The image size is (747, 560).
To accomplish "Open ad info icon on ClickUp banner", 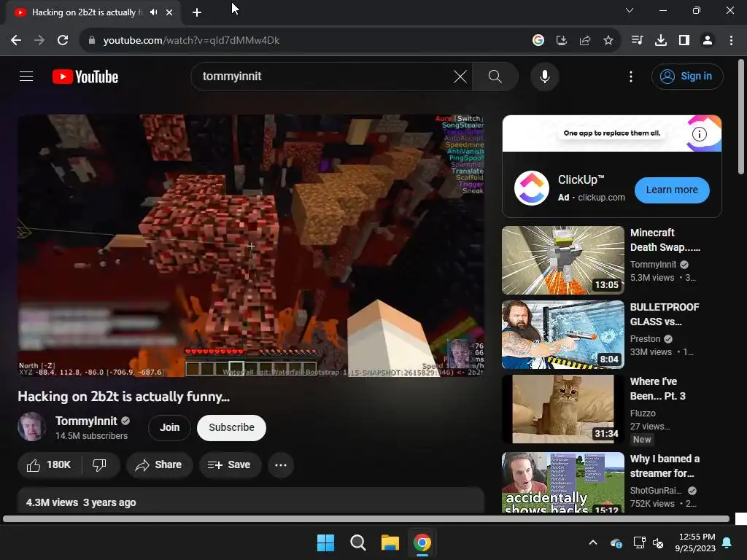I will 699,134.
